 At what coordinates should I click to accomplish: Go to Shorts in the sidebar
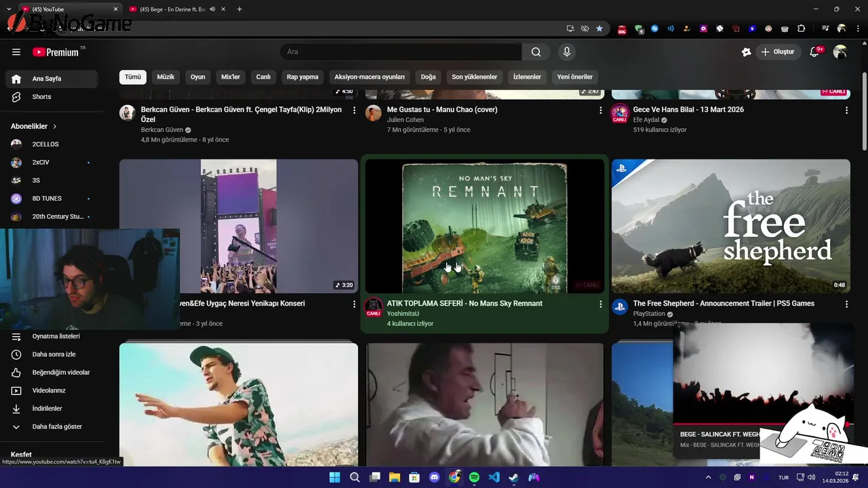[52, 97]
